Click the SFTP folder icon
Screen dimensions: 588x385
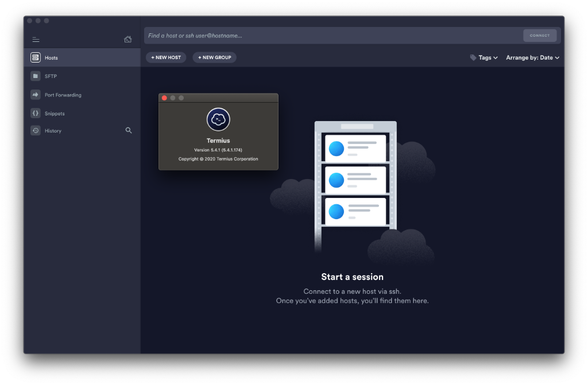(35, 76)
